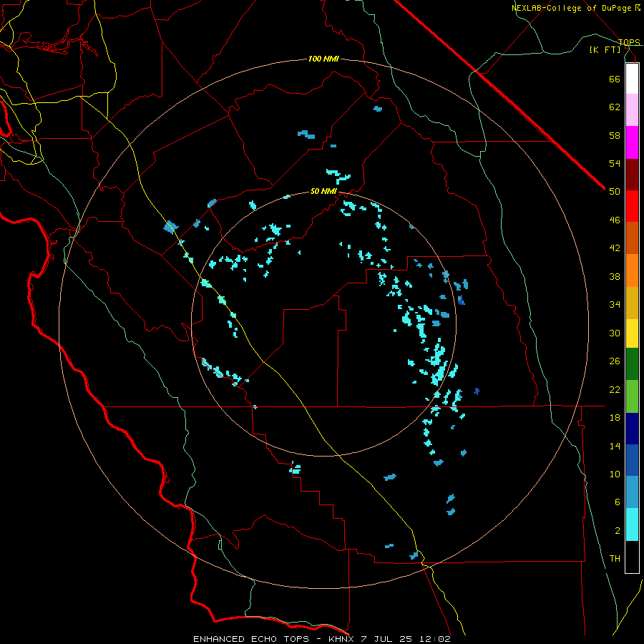Screen dimensions: 644x644
Task: Click the '30' legend value
Action: click(615, 333)
